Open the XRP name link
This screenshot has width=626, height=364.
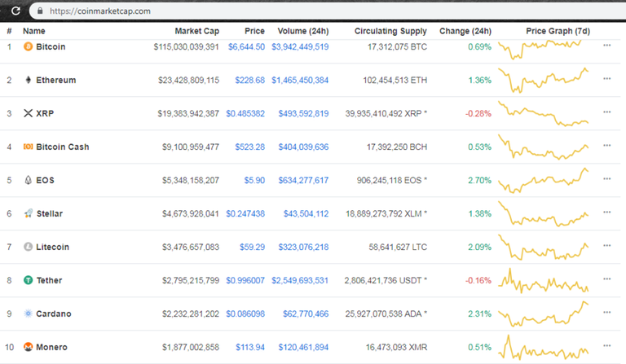click(x=45, y=113)
